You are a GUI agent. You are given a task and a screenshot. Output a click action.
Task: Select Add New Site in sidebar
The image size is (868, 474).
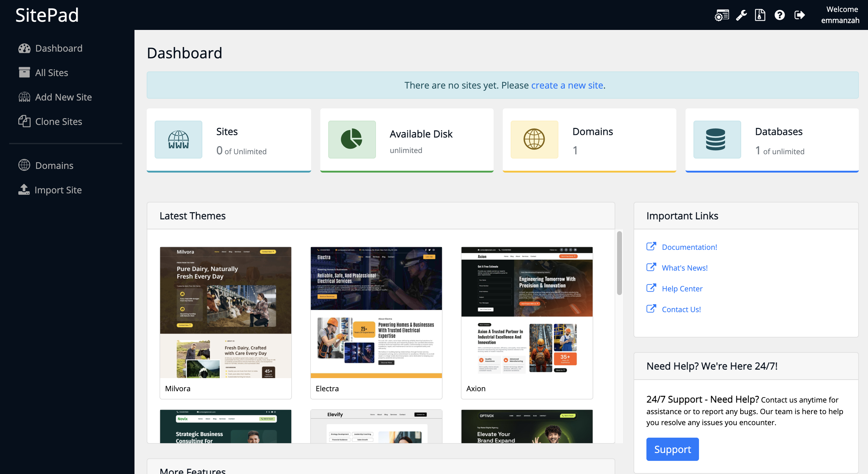55,97
